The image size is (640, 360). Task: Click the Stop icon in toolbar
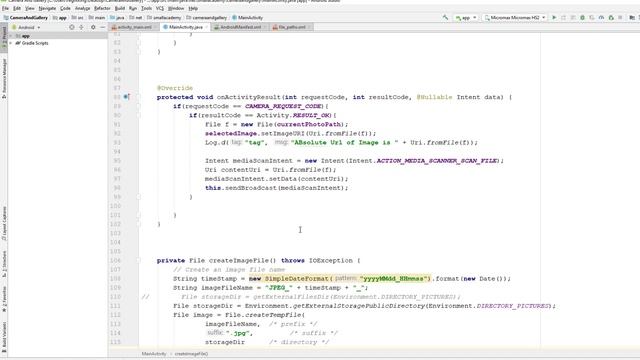[620, 18]
